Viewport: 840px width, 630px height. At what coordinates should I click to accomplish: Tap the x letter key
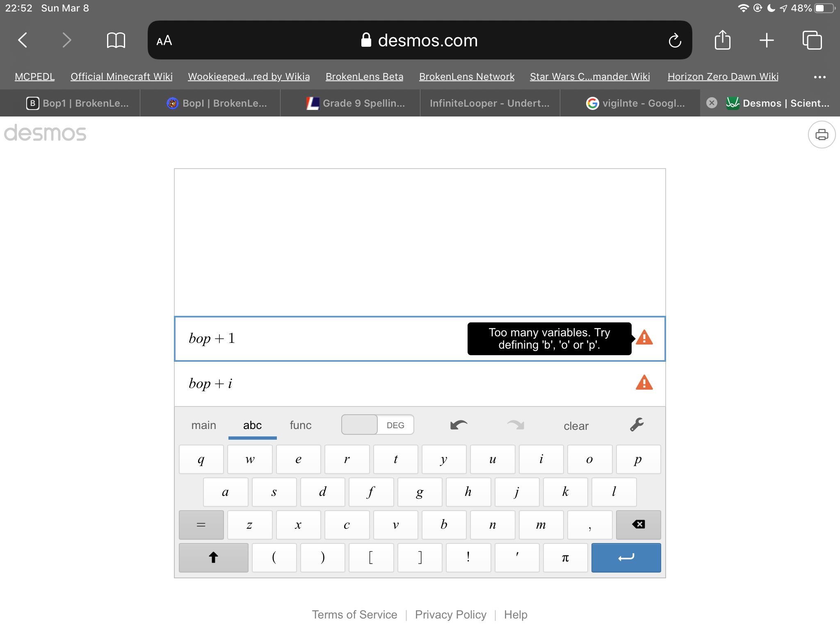point(298,525)
